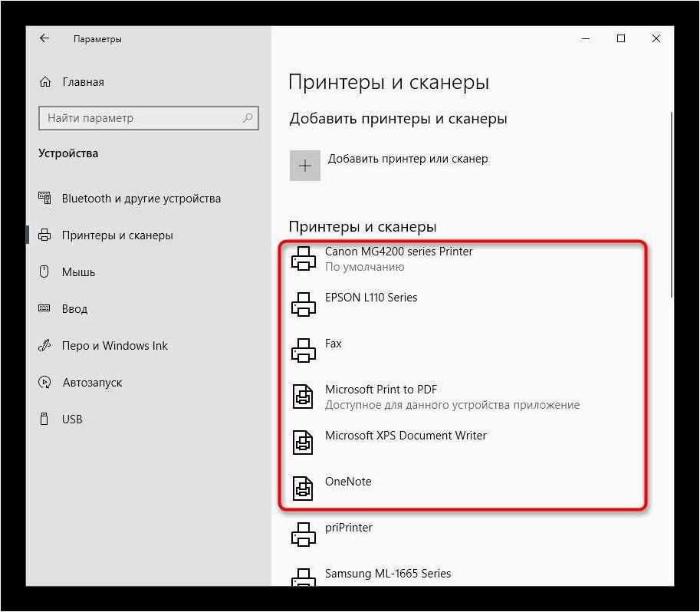The width and height of the screenshot is (700, 612).
Task: Click the Ввод keyboard icon
Action: coord(44,308)
